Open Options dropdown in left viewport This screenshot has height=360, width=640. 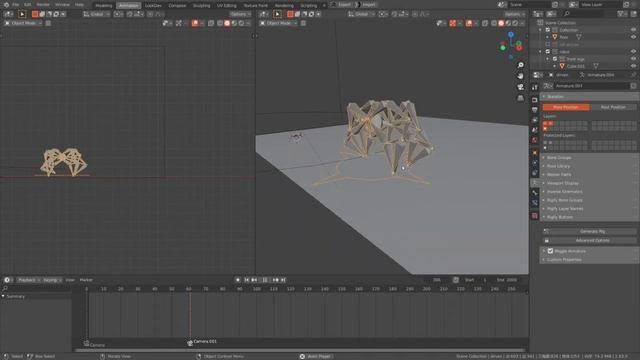(x=240, y=14)
